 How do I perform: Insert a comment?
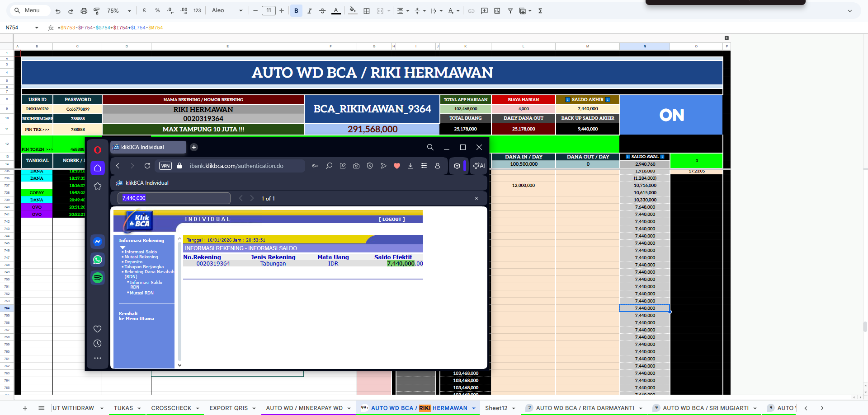[x=484, y=11]
